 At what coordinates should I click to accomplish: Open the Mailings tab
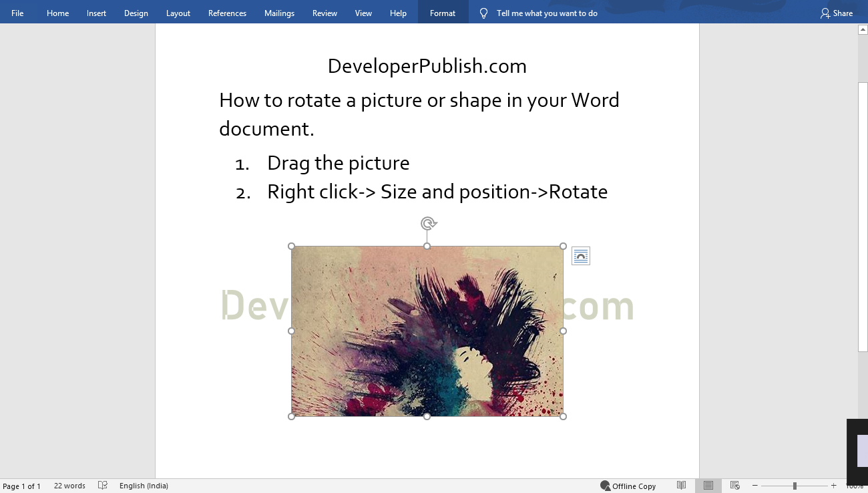(279, 12)
